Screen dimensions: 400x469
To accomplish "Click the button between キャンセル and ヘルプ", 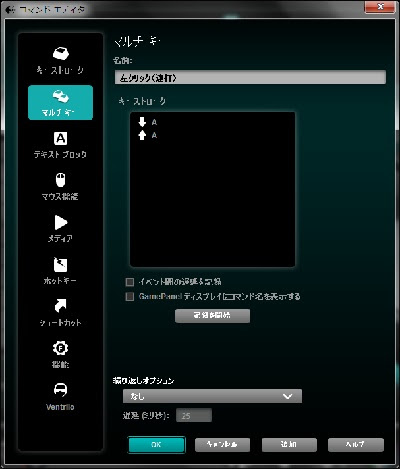I will click(289, 445).
